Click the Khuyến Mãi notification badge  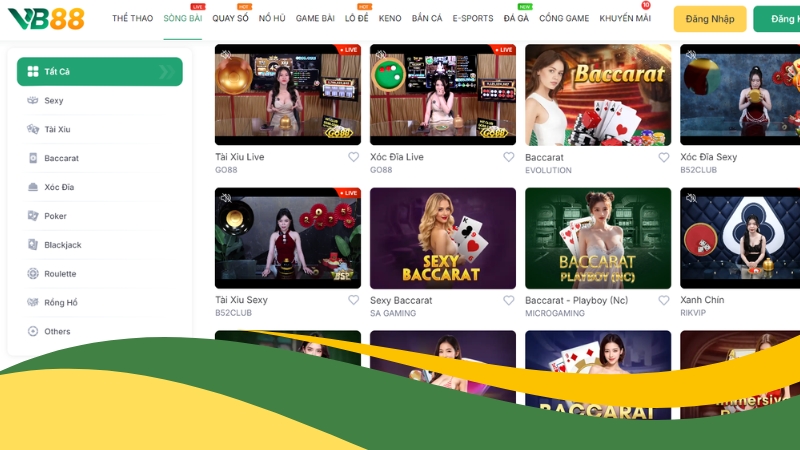tap(646, 5)
